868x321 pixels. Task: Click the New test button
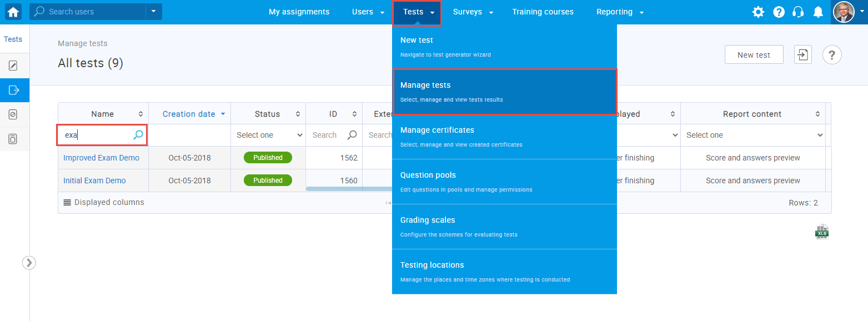pyautogui.click(x=754, y=54)
